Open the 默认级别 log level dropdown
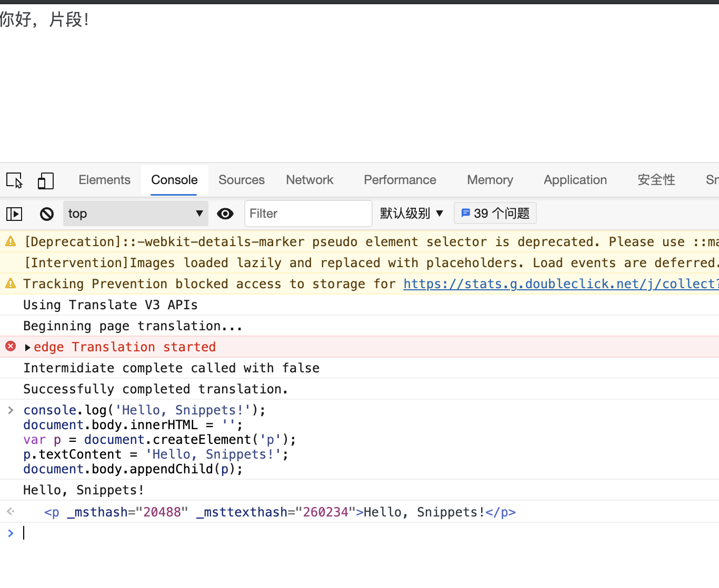The height and width of the screenshot is (588, 719). (412, 214)
